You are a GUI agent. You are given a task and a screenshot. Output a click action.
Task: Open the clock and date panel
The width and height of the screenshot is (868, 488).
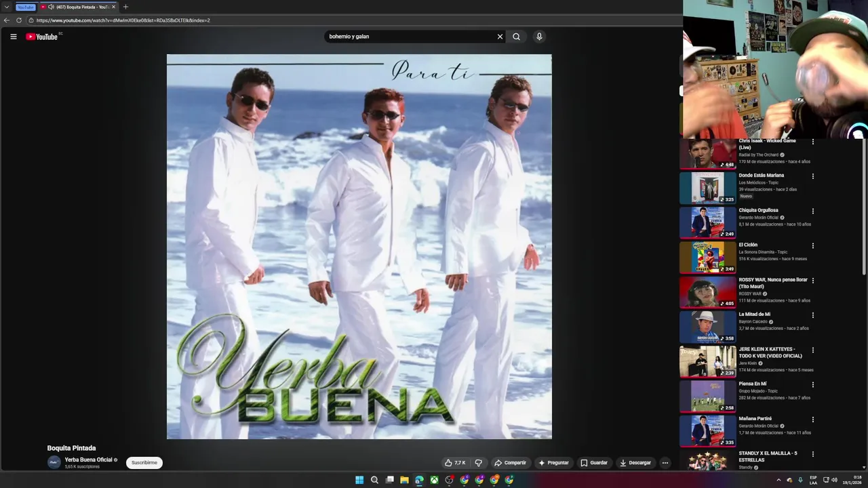[x=852, y=480]
